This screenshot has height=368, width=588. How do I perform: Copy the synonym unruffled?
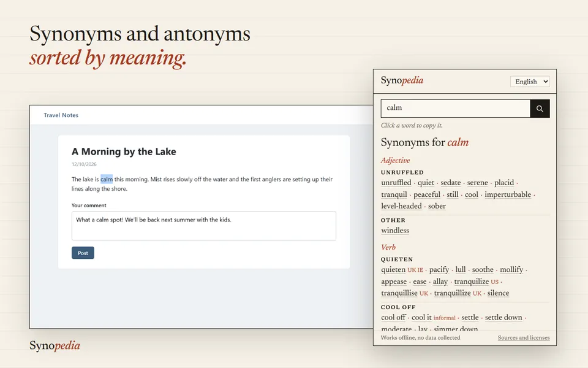coord(396,183)
